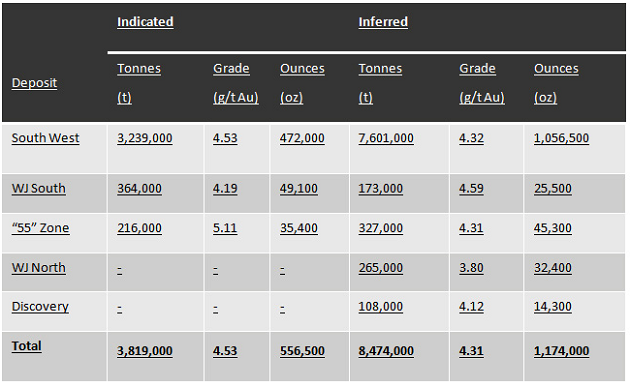Select the "55" Zone deposit link
This screenshot has width=630, height=384.
(x=41, y=228)
